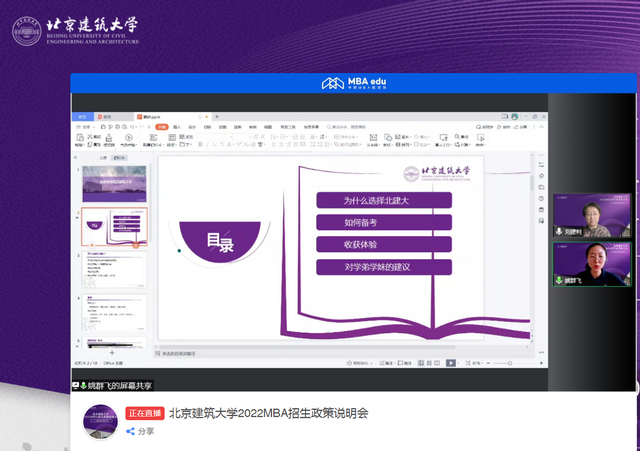Open slide 1 thumbnail in slide panel
Image resolution: width=640 pixels, height=451 pixels.
click(114, 184)
